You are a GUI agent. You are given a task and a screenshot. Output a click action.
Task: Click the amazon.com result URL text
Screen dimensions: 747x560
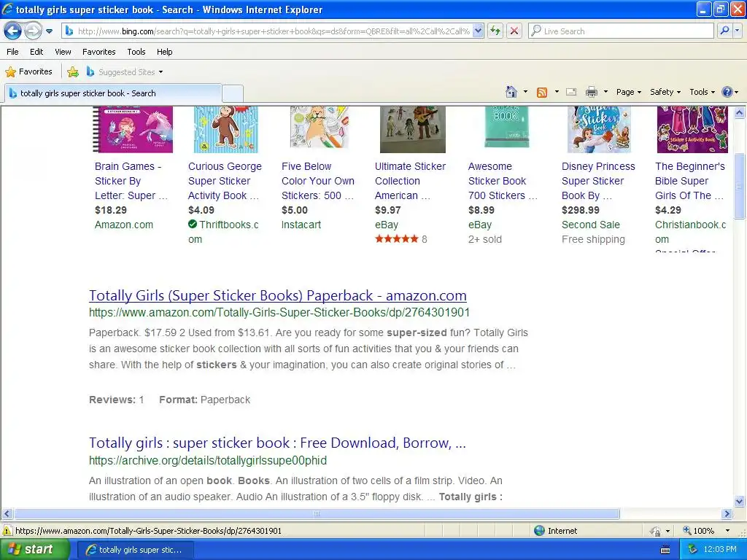279,312
